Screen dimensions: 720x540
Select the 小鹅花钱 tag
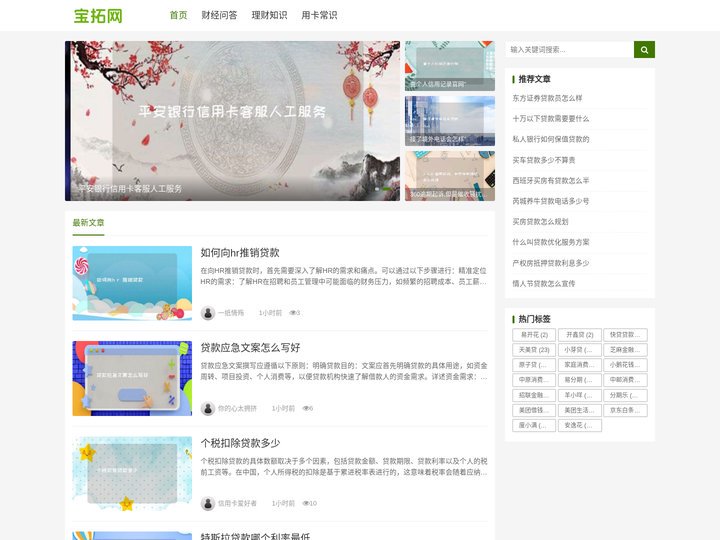point(625,365)
